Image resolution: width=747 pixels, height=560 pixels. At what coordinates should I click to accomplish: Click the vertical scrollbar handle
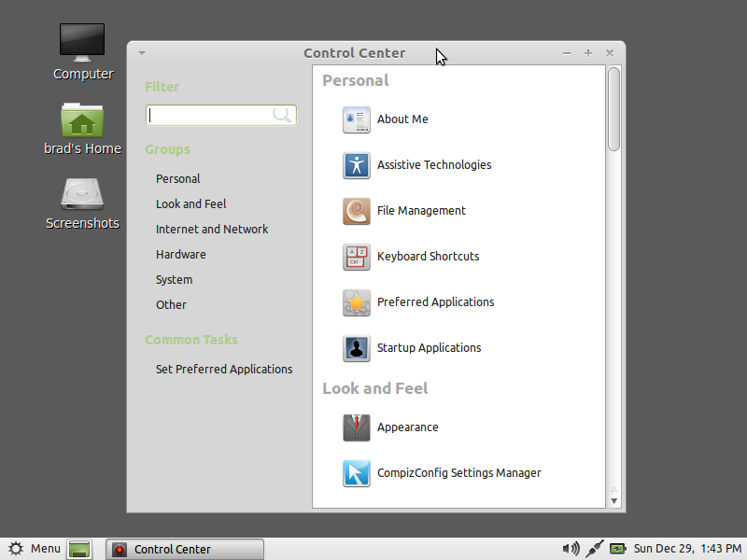point(613,109)
